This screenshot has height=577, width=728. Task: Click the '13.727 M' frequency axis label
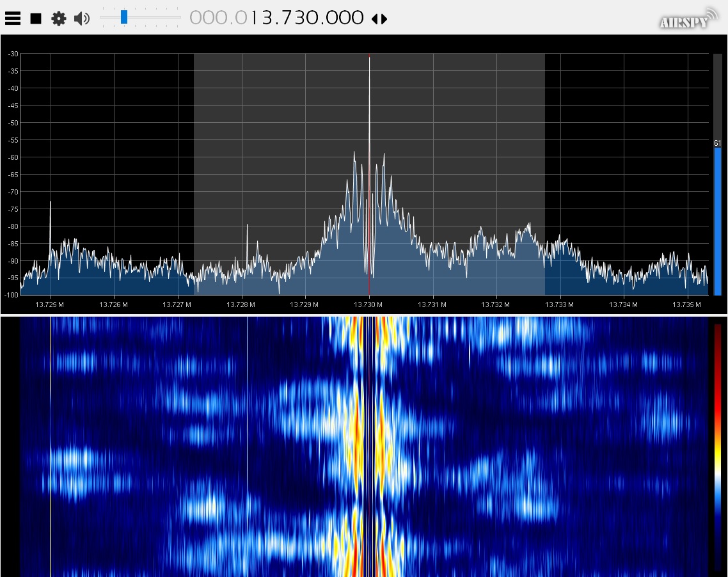[x=177, y=304]
